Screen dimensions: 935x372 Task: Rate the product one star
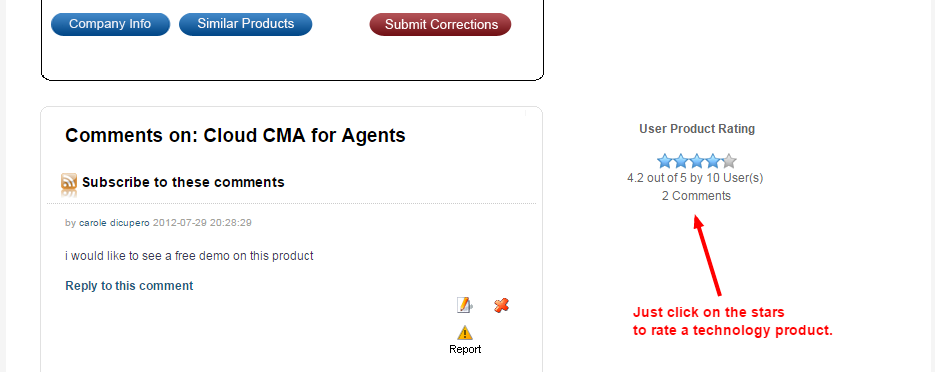[664, 161]
